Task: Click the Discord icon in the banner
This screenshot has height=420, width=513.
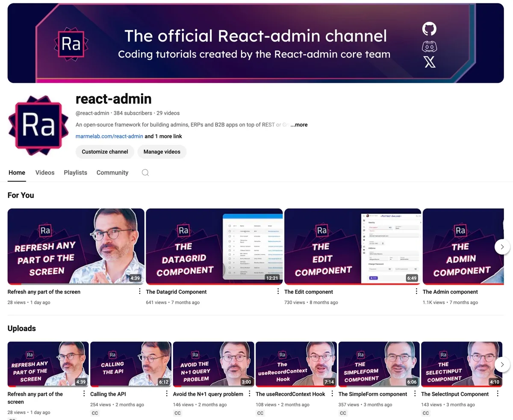Action: point(429,46)
